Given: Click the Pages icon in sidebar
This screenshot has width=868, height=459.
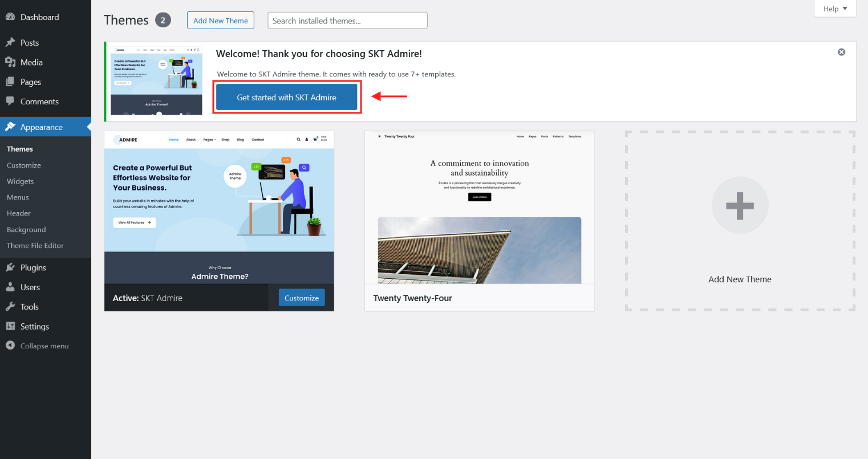Looking at the screenshot, I should click(x=10, y=82).
